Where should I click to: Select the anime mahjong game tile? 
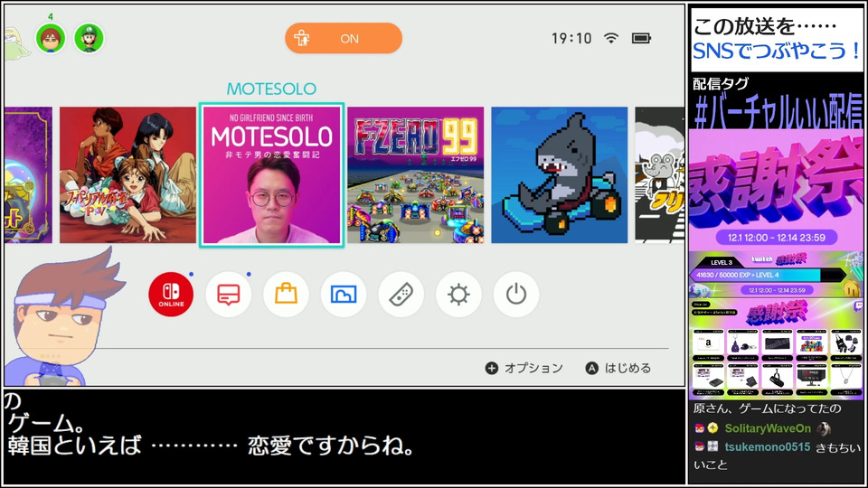click(127, 174)
